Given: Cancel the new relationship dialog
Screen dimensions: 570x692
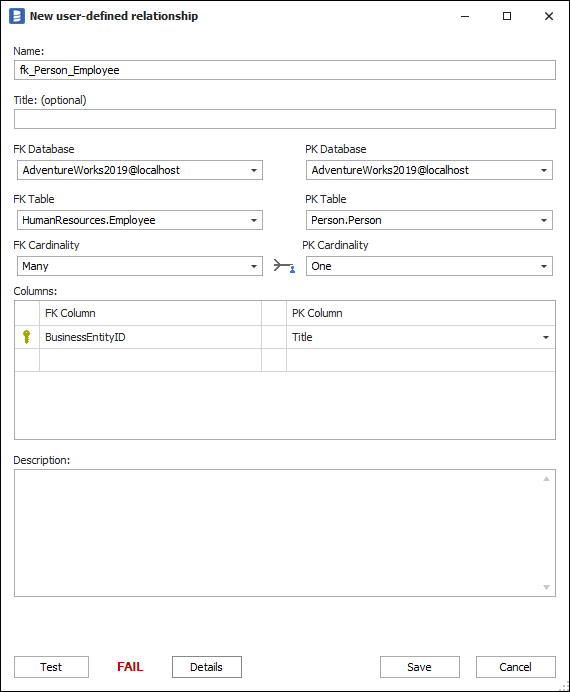Looking at the screenshot, I should click(x=515, y=667).
